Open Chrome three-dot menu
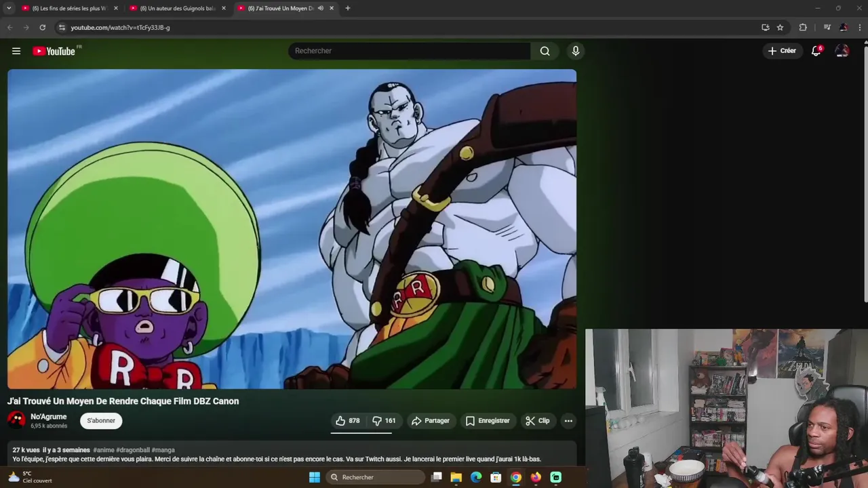Image resolution: width=868 pixels, height=488 pixels. click(860, 27)
